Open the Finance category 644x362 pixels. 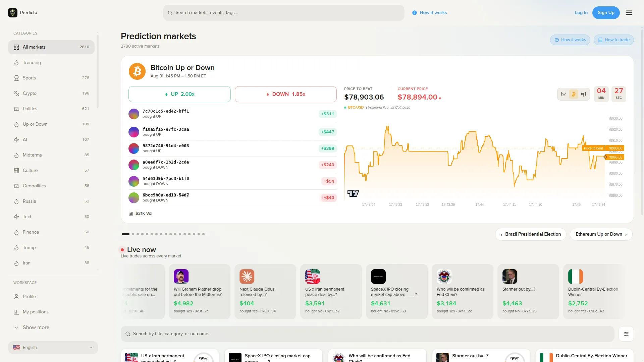click(x=51, y=232)
